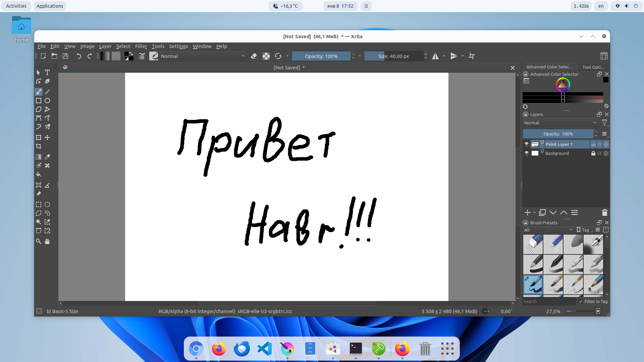Select the Fill tool
The width and height of the screenshot is (644, 362).
(38, 174)
